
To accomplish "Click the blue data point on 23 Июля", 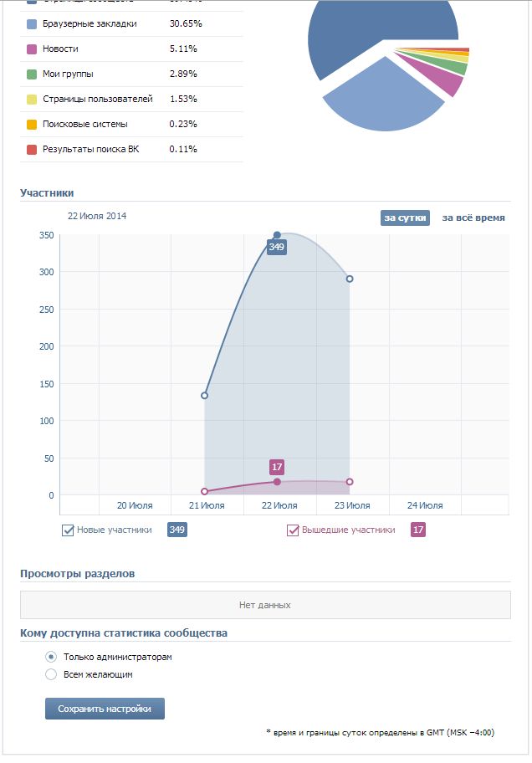I will [350, 279].
